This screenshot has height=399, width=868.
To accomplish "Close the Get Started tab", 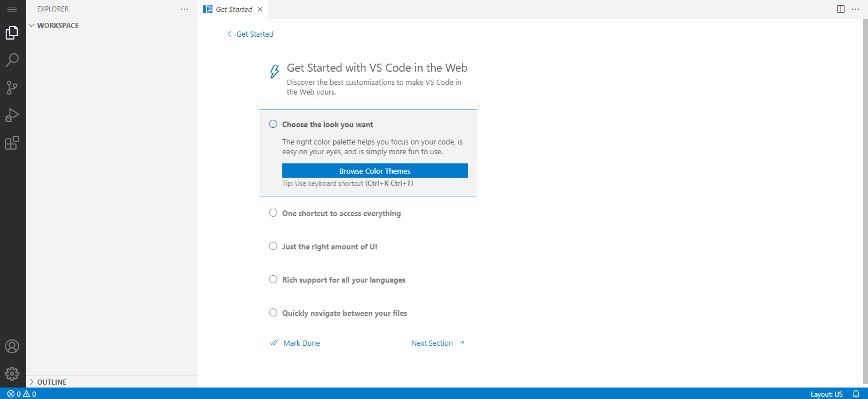I will (x=261, y=9).
